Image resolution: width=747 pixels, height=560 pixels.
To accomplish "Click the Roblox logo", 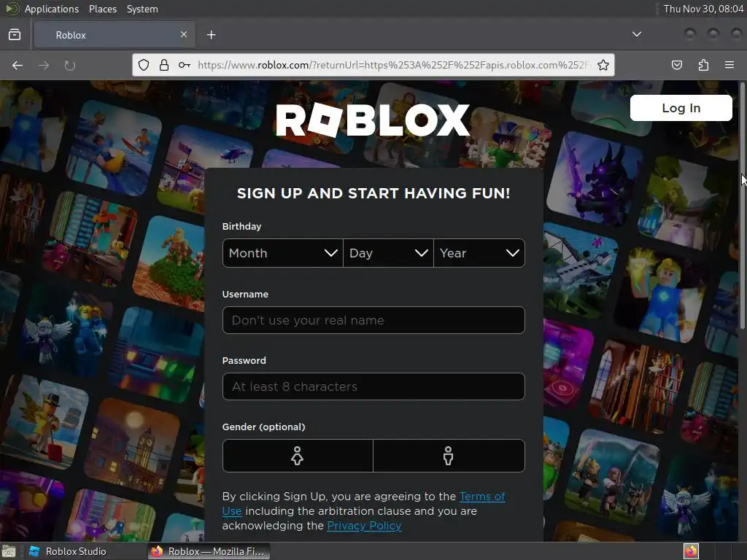I will 373,120.
